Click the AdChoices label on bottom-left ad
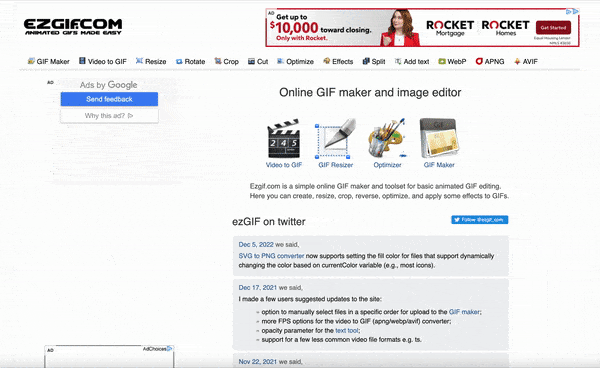This screenshot has height=368, width=600. (x=157, y=349)
